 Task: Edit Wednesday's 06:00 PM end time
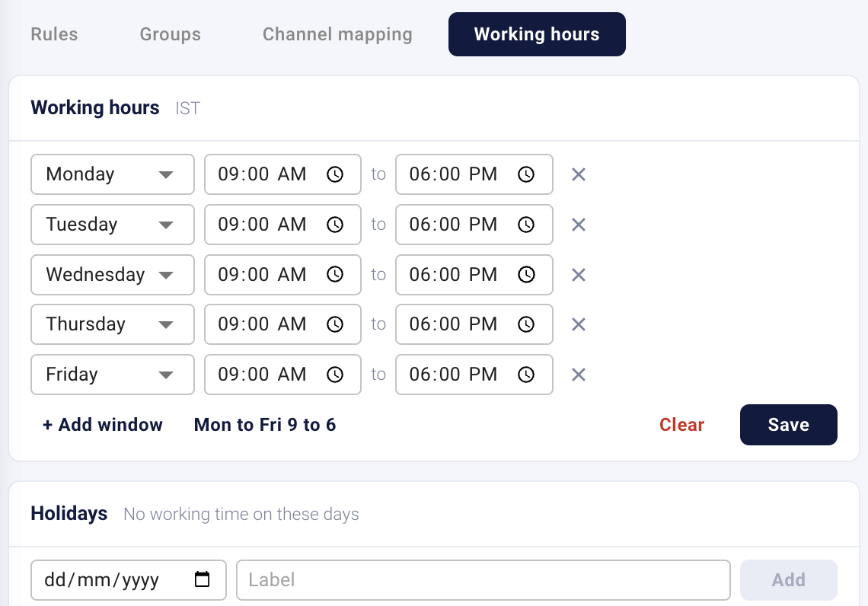pos(474,275)
